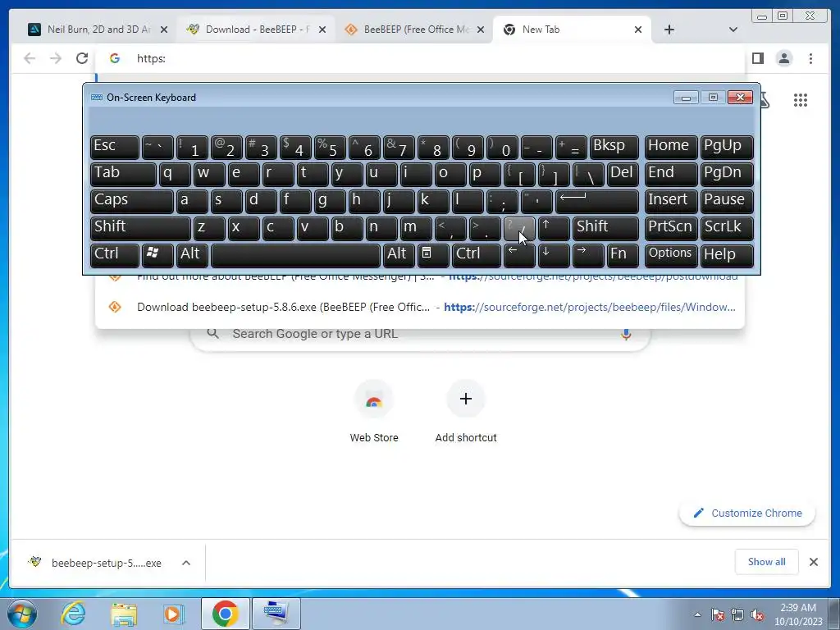
Task: Click Customize Chrome button
Action: tap(747, 513)
